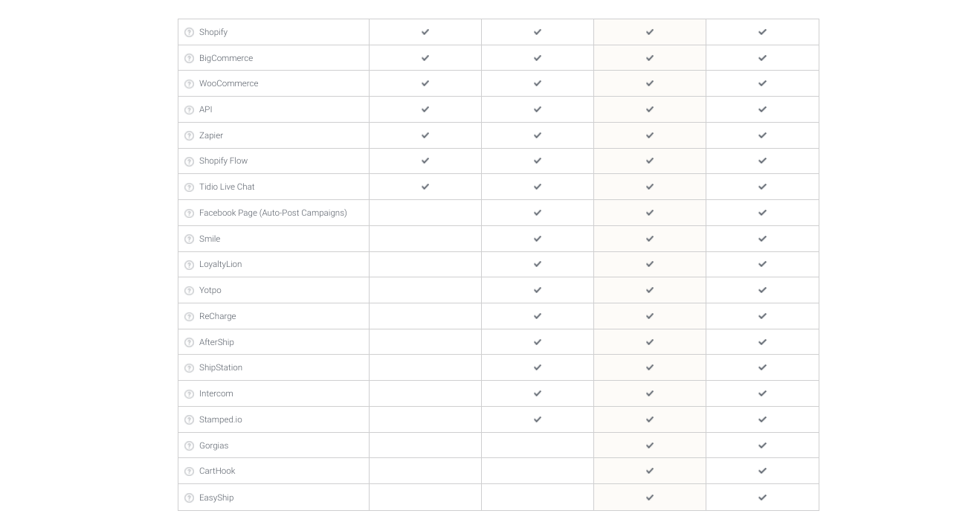Click the info icon beside Zapier

189,136
